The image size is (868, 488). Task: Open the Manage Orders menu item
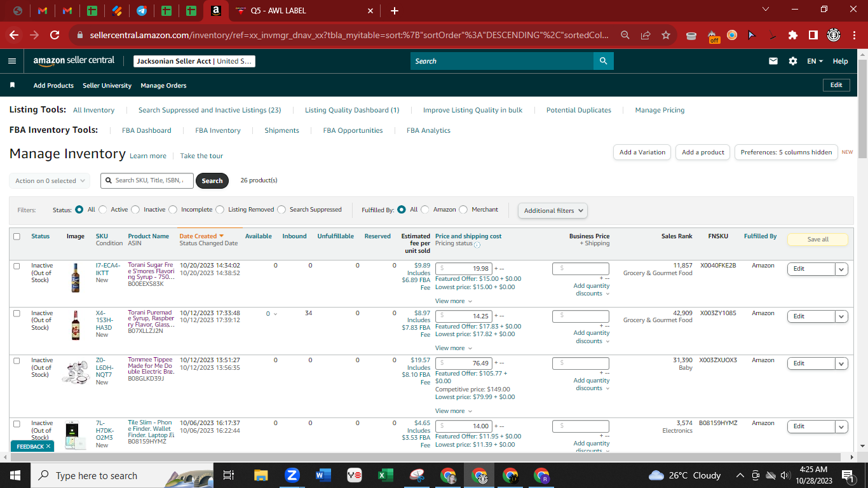[x=163, y=85]
